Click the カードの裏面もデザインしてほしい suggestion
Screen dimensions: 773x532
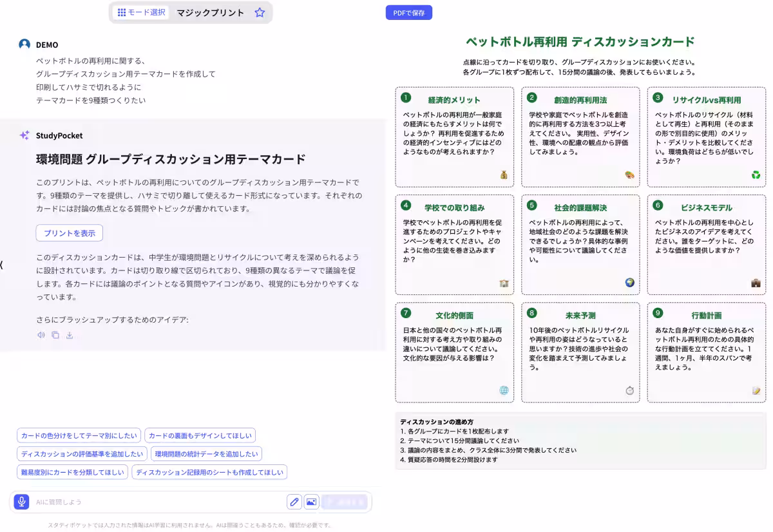tap(201, 435)
